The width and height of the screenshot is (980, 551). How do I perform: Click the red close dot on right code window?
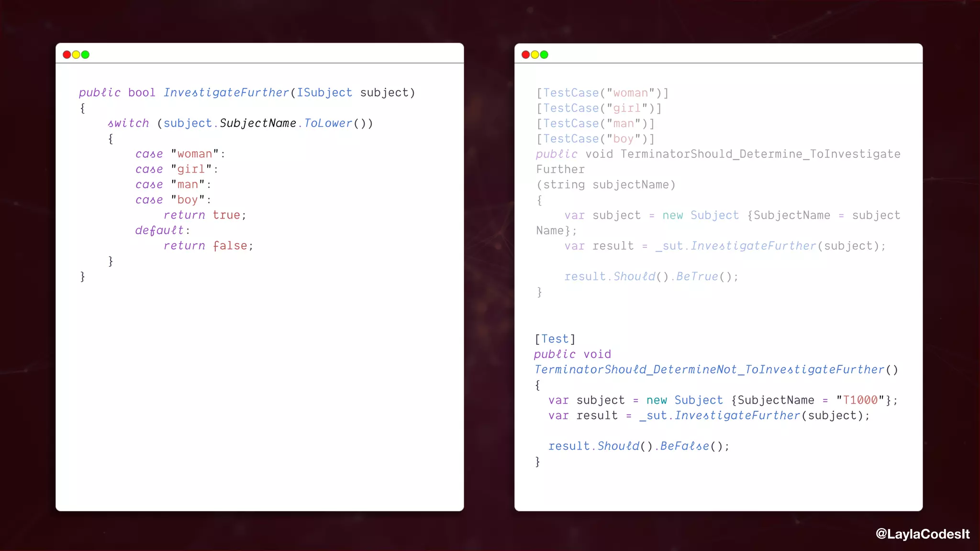pos(525,55)
